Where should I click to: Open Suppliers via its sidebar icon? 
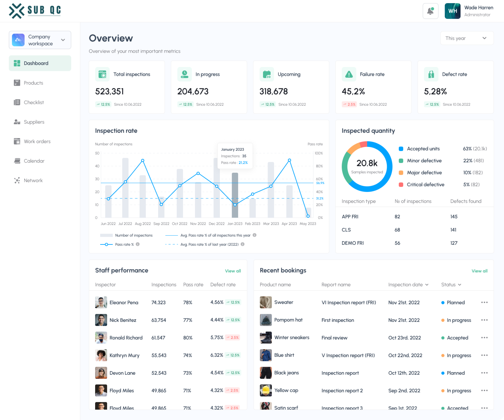click(17, 122)
